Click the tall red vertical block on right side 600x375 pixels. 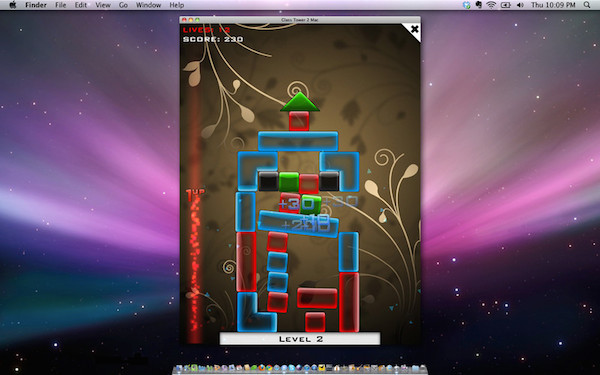click(x=349, y=302)
